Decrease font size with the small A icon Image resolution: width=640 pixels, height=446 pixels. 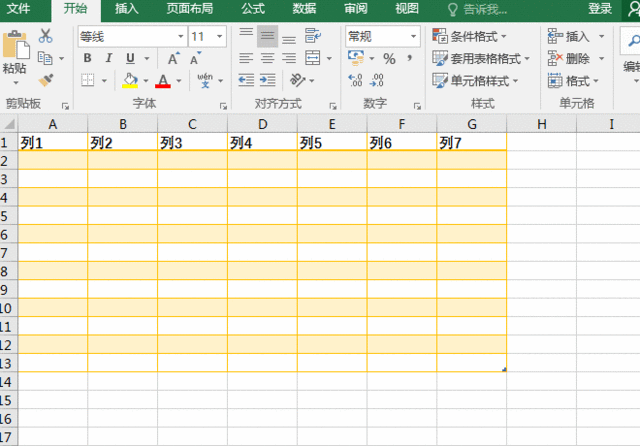click(196, 58)
